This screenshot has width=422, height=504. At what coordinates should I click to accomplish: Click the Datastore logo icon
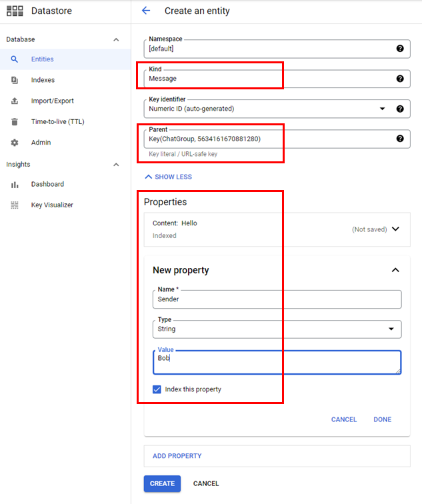click(x=15, y=11)
